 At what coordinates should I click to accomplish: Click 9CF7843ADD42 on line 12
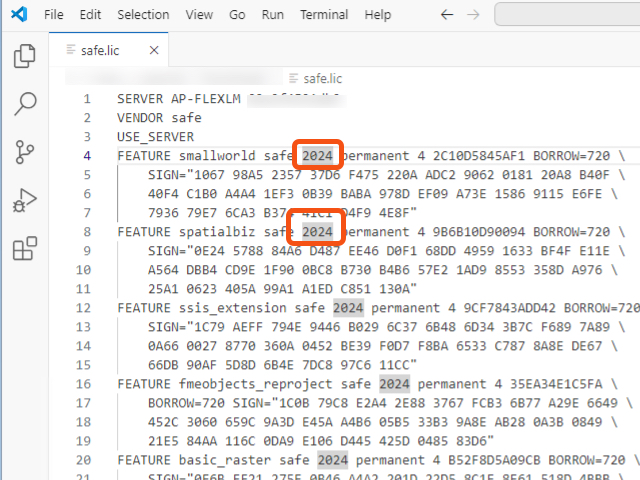coord(510,308)
